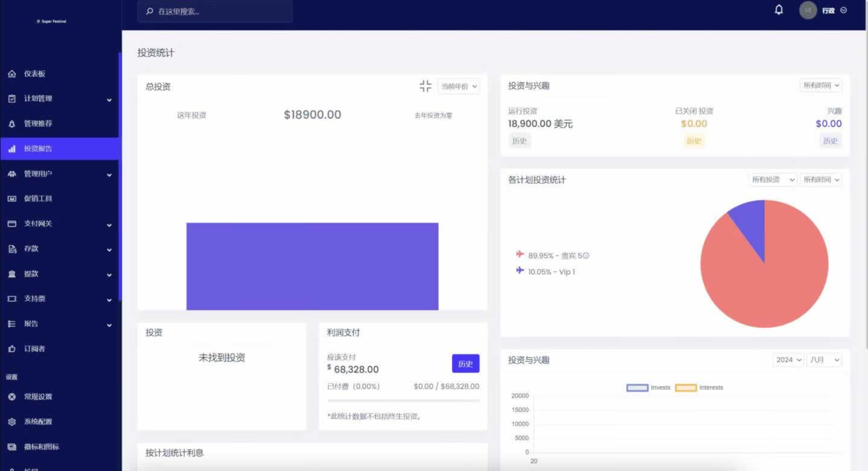The image size is (868, 471).
Task: Click the notification bell icon
Action: [779, 10]
